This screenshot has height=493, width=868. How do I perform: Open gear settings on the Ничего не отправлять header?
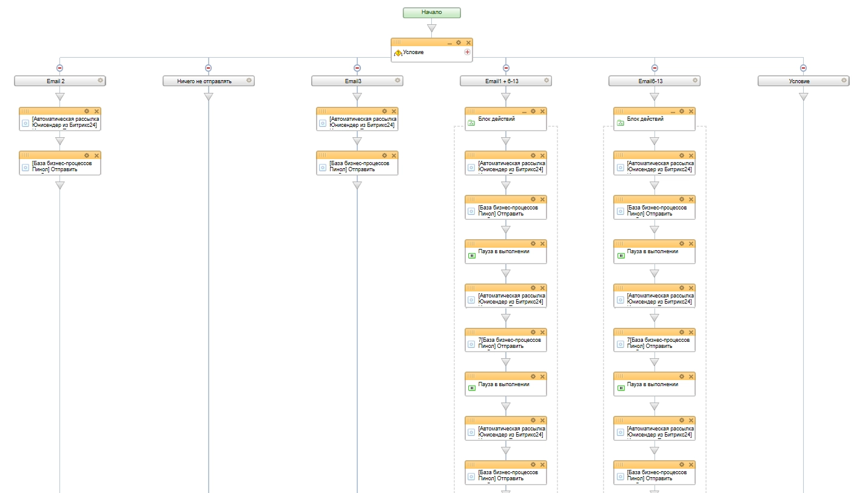coord(249,80)
